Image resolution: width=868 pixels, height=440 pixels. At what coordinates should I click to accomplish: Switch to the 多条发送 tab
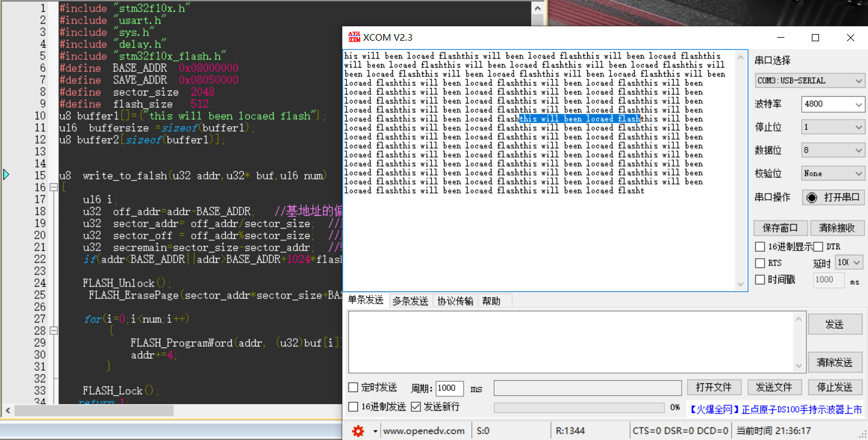coord(410,301)
